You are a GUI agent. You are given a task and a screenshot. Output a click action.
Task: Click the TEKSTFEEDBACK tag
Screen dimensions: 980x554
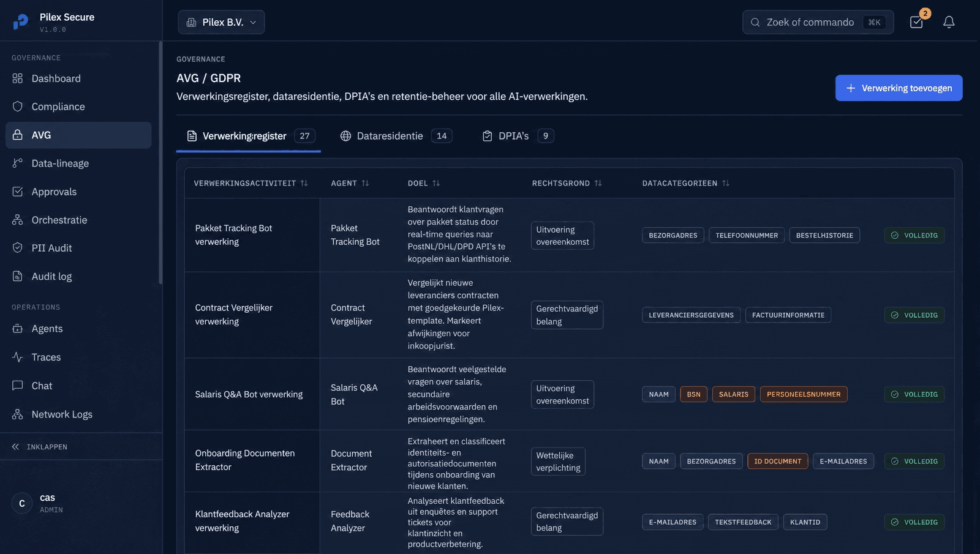coord(744,522)
